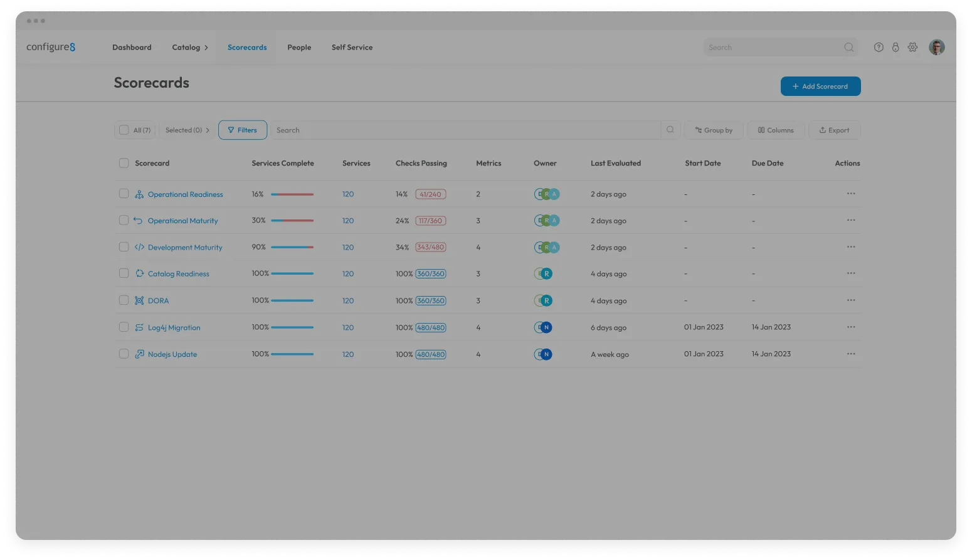Check the Development Maturity row checkbox
972x560 pixels.
124,247
